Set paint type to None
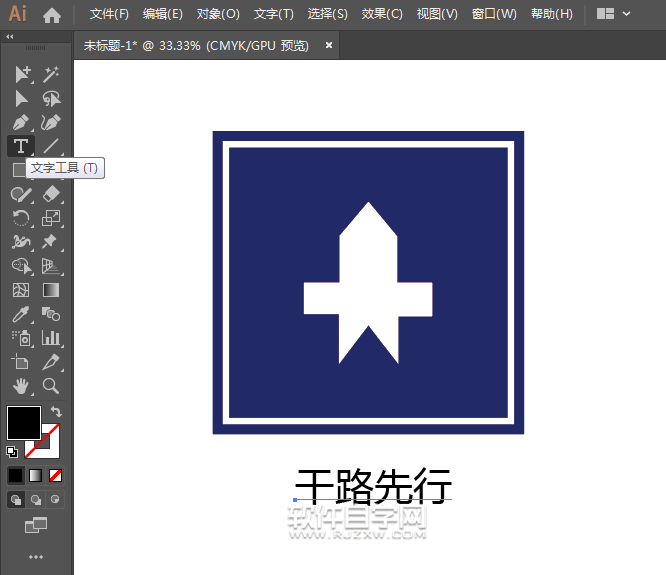 [x=56, y=475]
